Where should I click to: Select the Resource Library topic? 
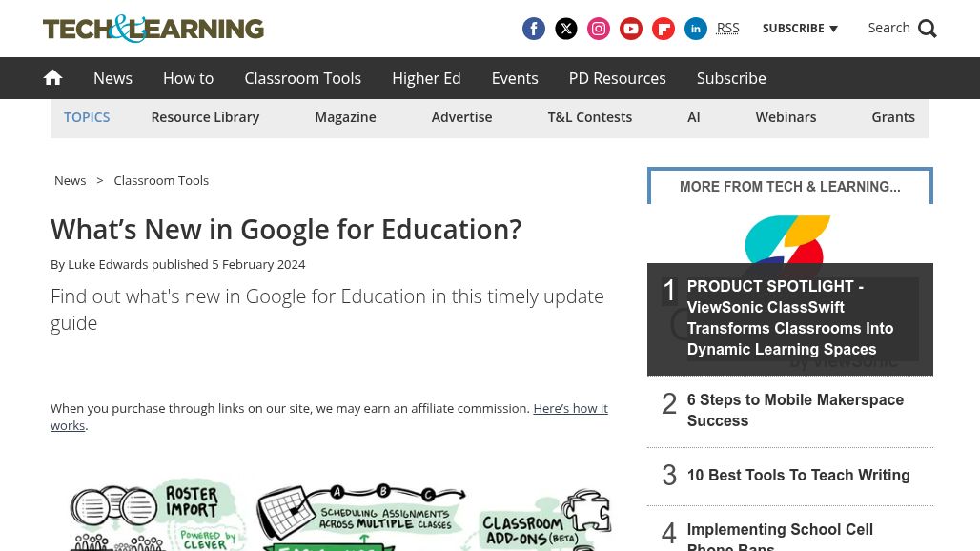pyautogui.click(x=205, y=117)
